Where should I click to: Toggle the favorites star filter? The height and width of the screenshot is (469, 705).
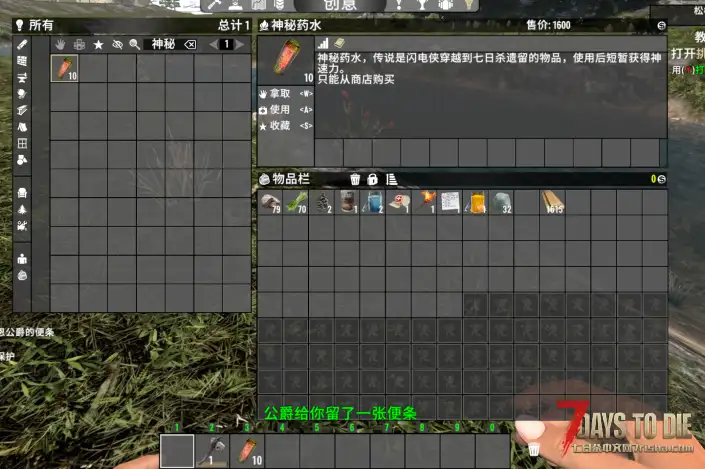98,45
